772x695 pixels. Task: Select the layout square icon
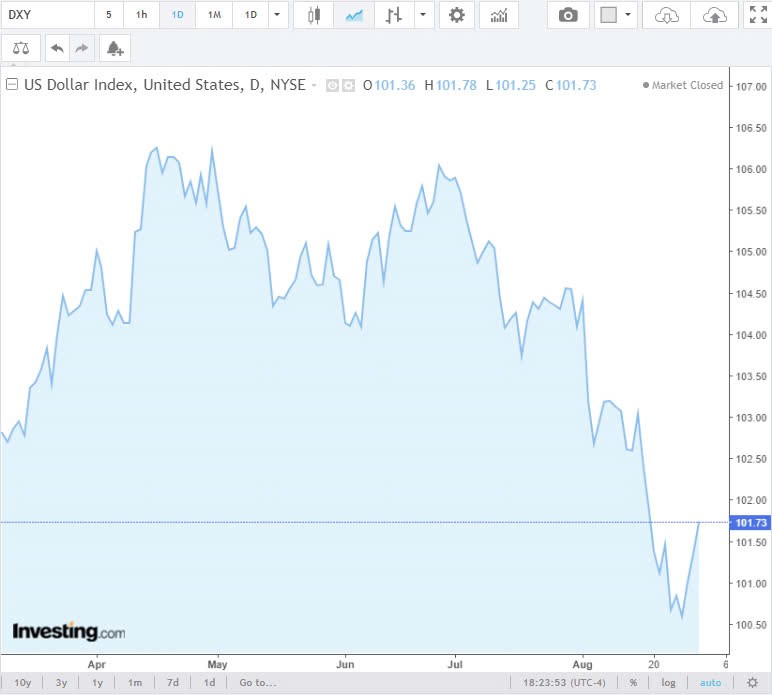[x=609, y=15]
